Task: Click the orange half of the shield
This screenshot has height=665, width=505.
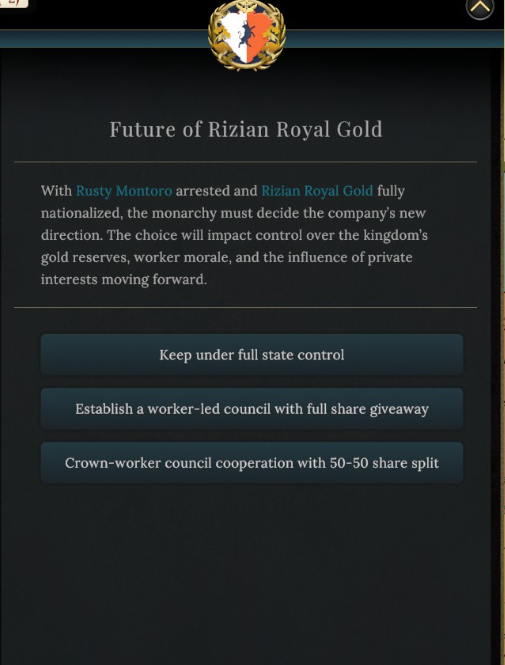Action: click(260, 36)
